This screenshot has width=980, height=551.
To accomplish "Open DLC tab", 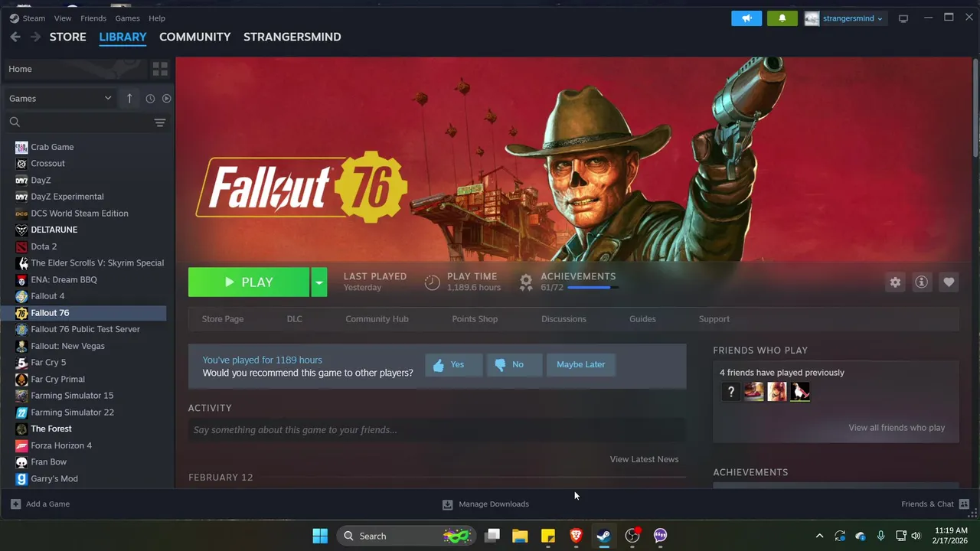I will click(x=295, y=319).
